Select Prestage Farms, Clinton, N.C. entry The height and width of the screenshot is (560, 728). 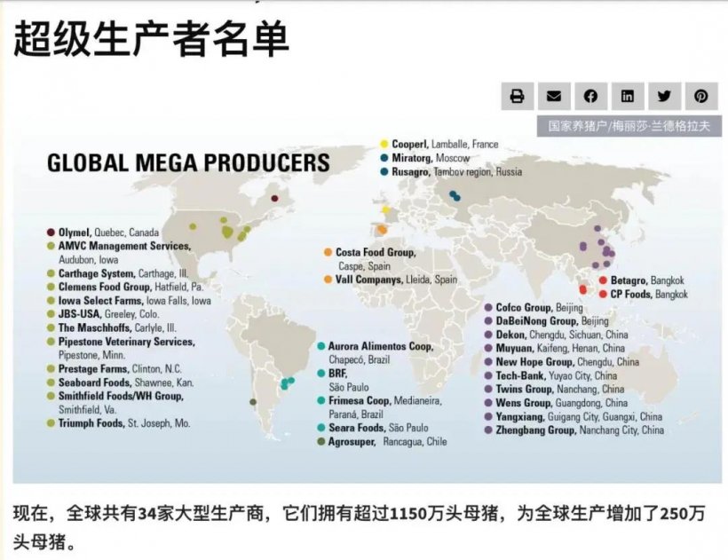(x=115, y=369)
